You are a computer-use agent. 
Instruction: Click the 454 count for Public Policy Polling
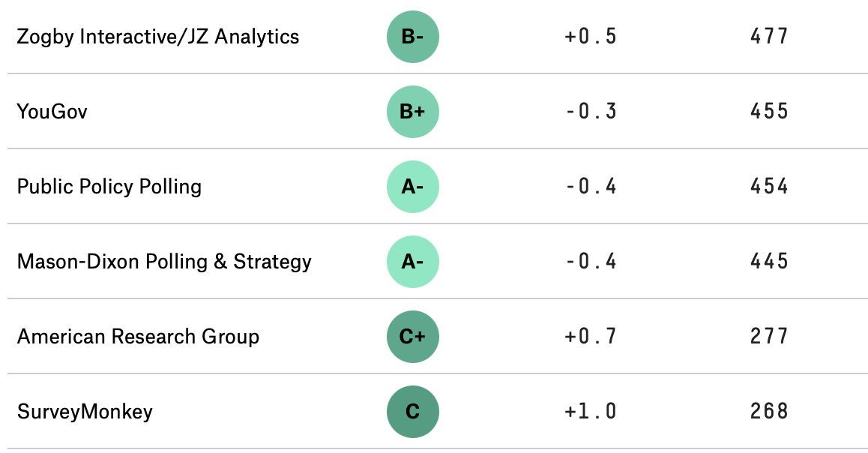(x=769, y=187)
